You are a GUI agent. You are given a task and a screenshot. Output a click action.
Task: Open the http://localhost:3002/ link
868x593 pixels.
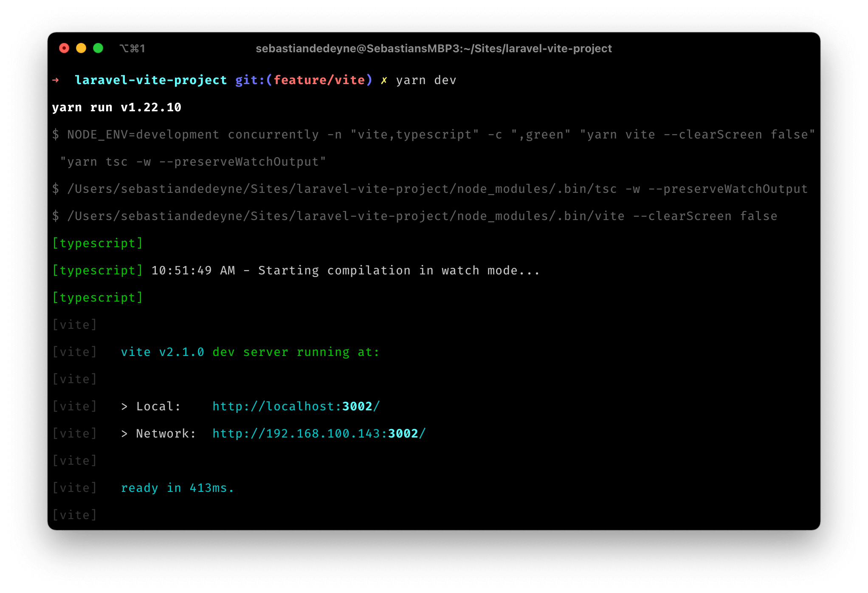[x=296, y=406]
